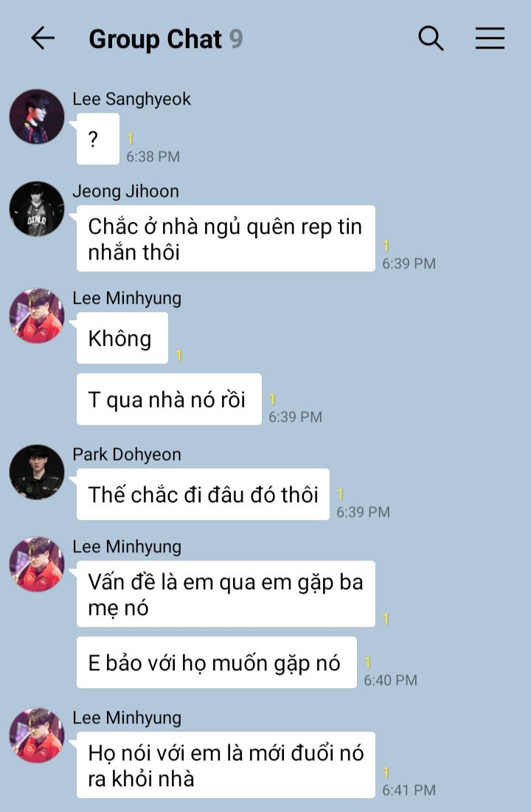Open the Lee Sanghyeok profile avatar
The width and height of the screenshot is (531, 812).
pyautogui.click(x=37, y=117)
